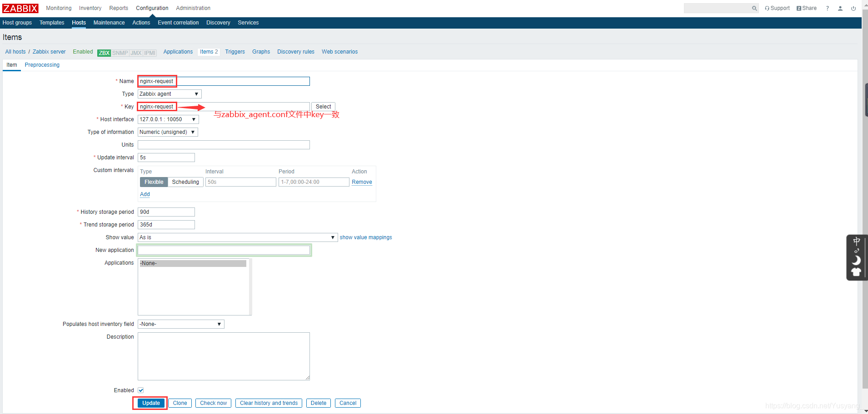Switch to the Item tab
The height and width of the screenshot is (414, 868).
[x=12, y=65]
